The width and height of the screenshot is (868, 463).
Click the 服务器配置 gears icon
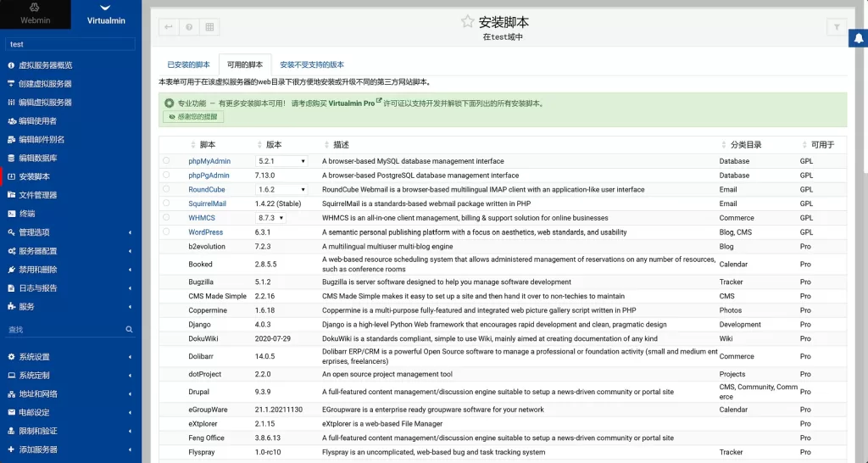(11, 251)
